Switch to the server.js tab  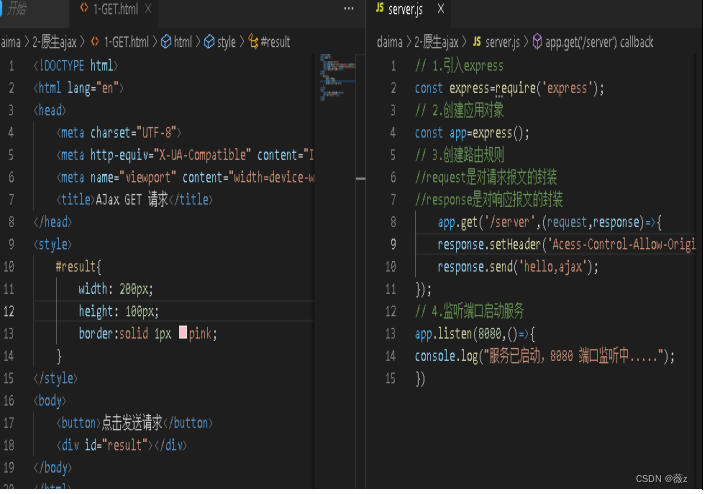pos(405,9)
